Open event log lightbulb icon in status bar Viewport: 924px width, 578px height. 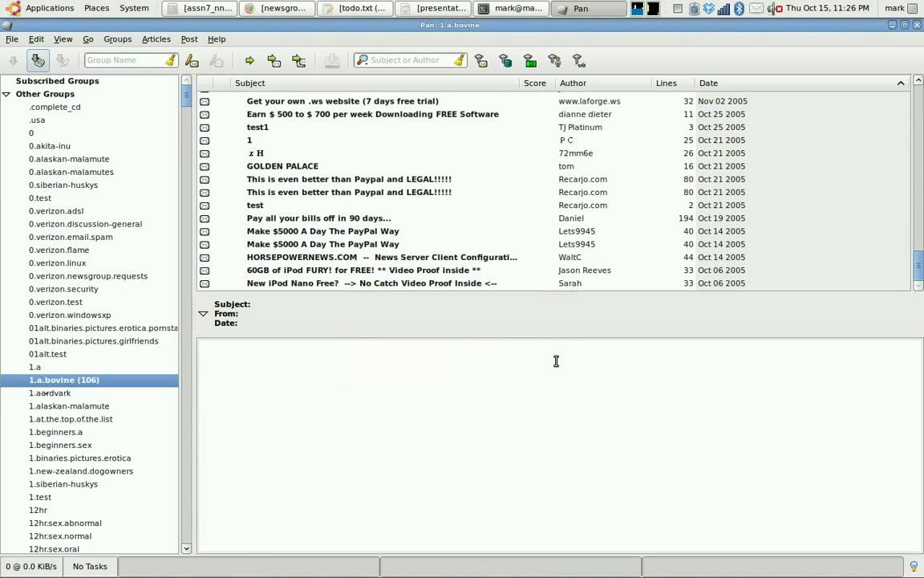(914, 566)
